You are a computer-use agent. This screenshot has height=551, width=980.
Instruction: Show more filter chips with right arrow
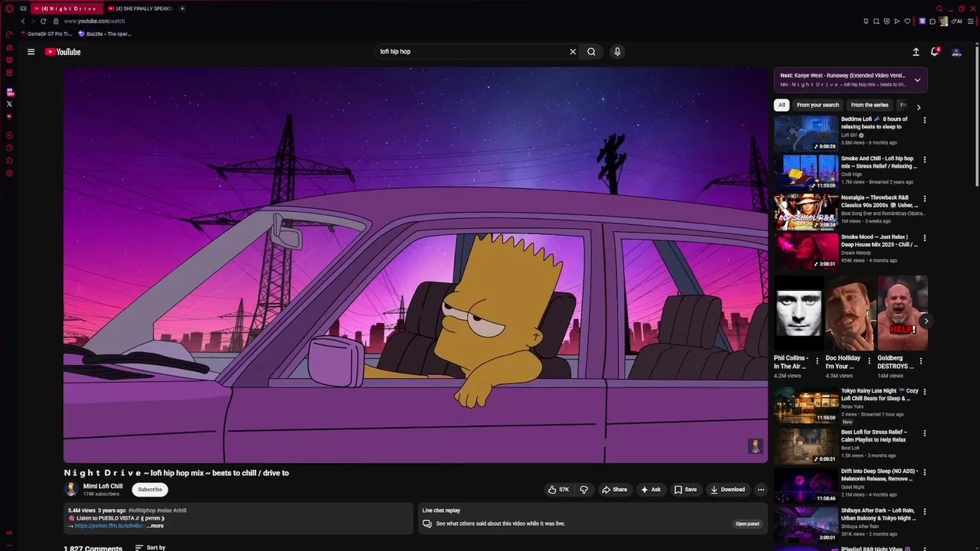coord(919,107)
